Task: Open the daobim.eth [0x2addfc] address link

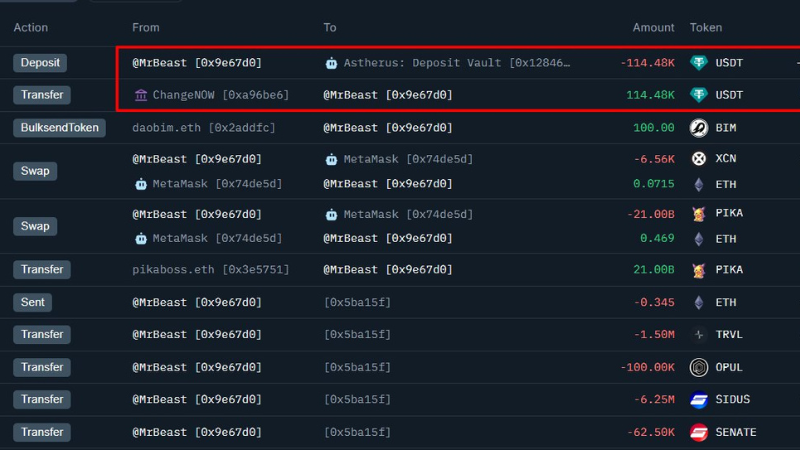Action: (x=204, y=128)
